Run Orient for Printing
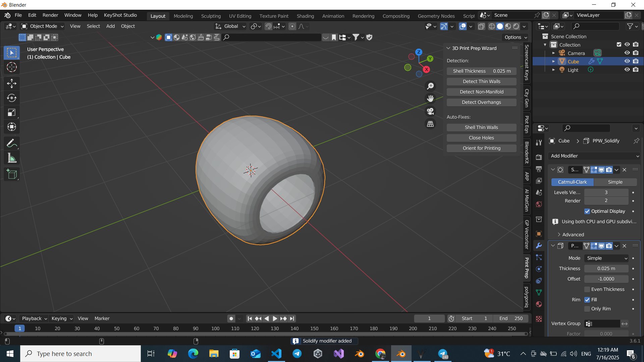644x362 pixels. coord(481,148)
